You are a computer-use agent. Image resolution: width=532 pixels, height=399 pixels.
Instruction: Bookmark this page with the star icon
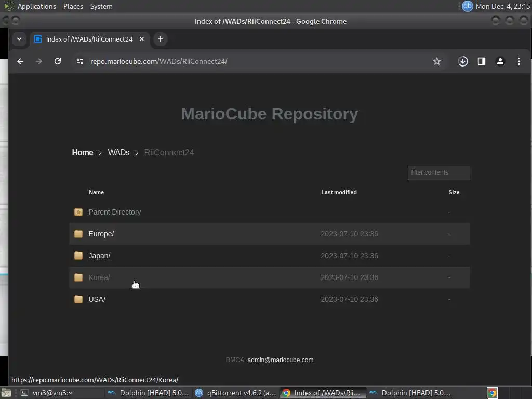click(x=436, y=61)
